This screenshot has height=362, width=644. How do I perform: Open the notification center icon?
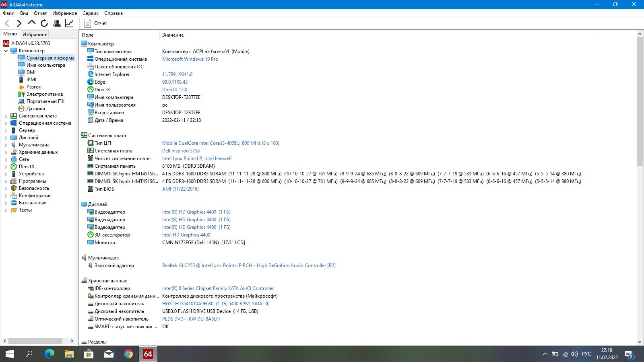630,354
